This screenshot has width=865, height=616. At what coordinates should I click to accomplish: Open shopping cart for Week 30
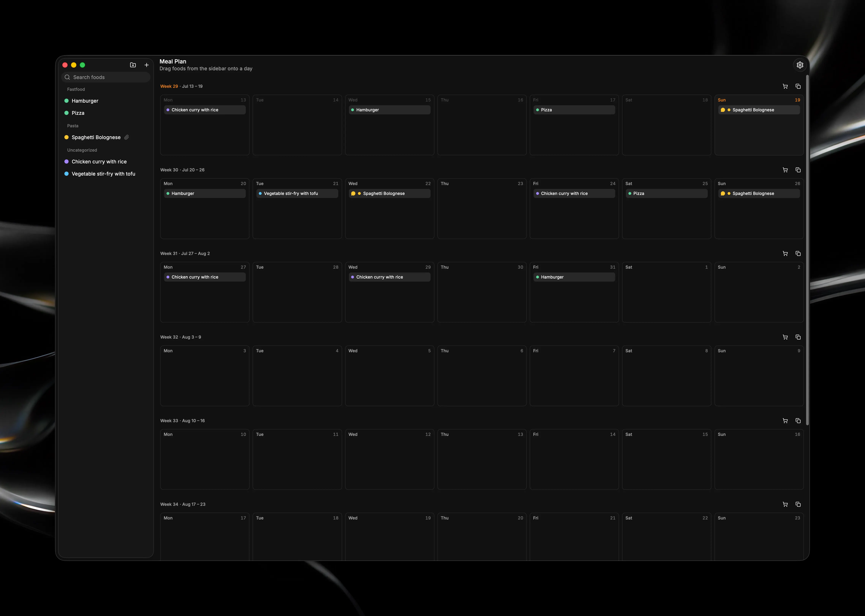[x=785, y=170]
